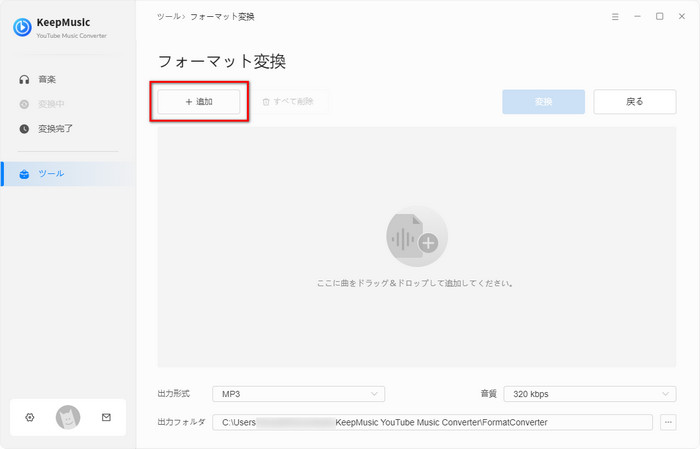Open the mail envelope icon
Viewport: 700px width, 449px height.
(106, 417)
